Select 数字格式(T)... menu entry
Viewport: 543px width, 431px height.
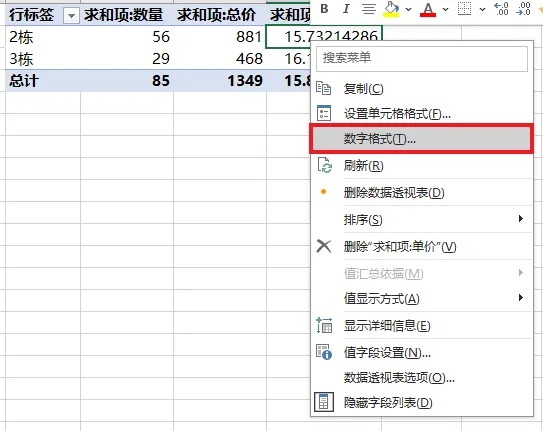[x=421, y=139]
